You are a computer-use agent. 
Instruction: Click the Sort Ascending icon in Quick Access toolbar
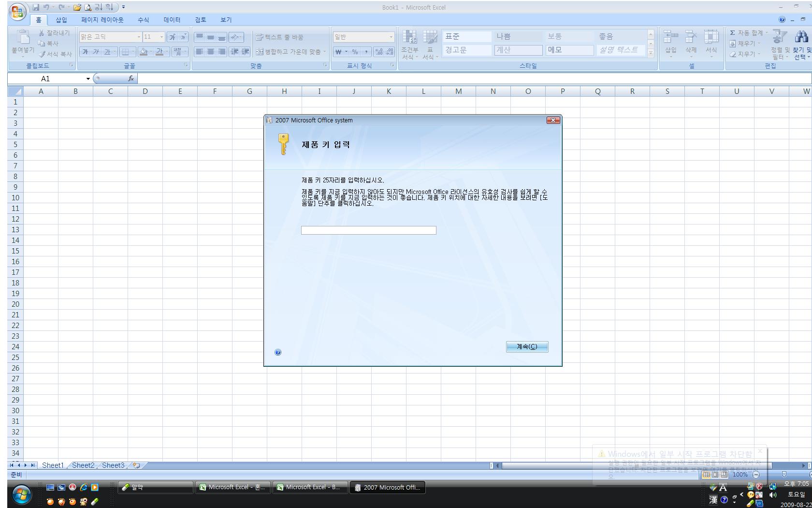pos(98,7)
